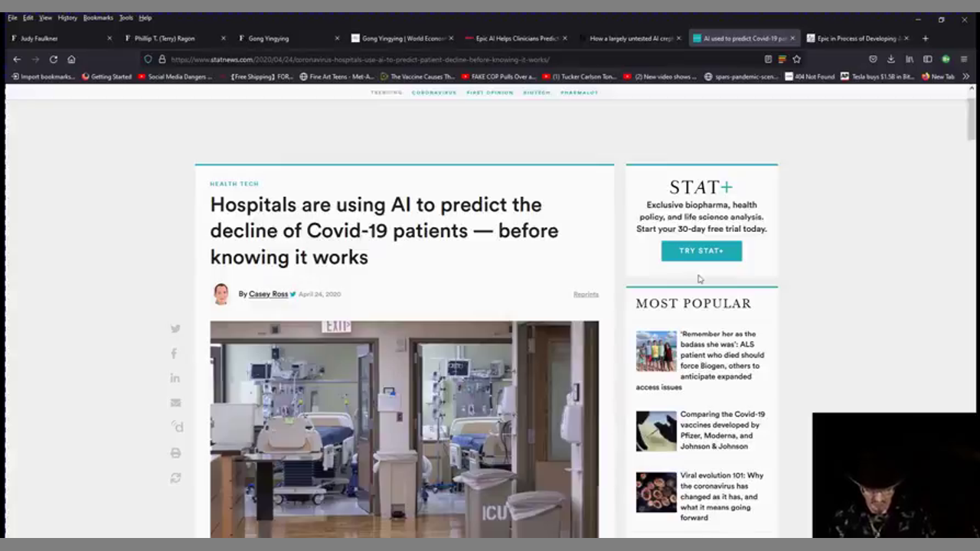980x551 pixels.
Task: Expand the bookmarks toolbar overflow chevron
Action: [x=965, y=77]
